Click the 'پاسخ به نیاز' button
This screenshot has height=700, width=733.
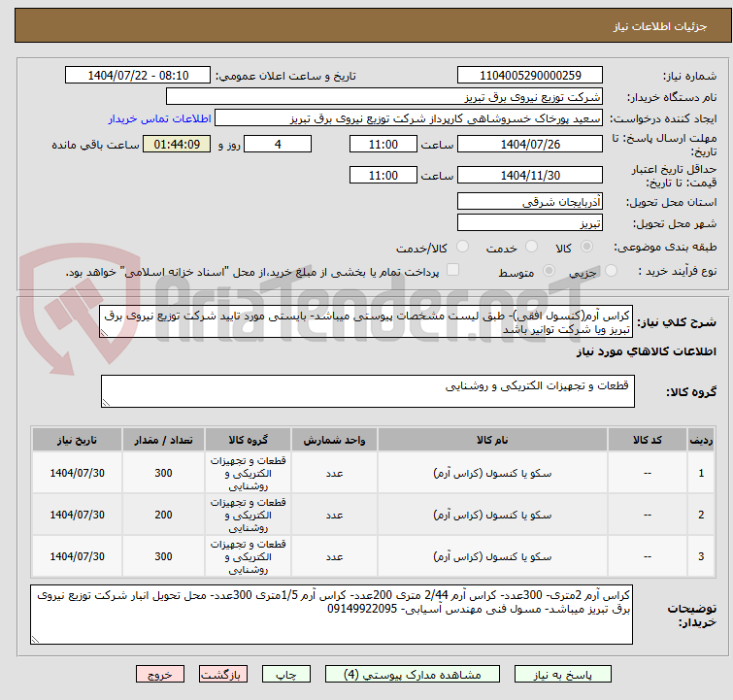562,674
